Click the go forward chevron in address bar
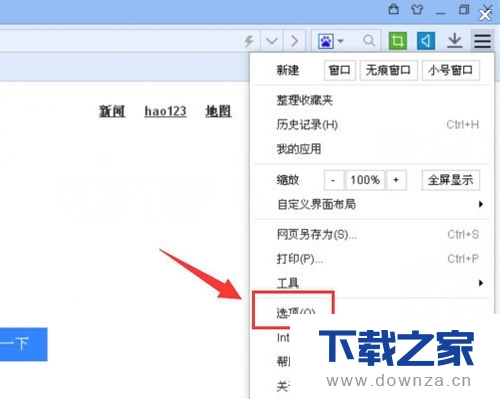 pyautogui.click(x=294, y=41)
